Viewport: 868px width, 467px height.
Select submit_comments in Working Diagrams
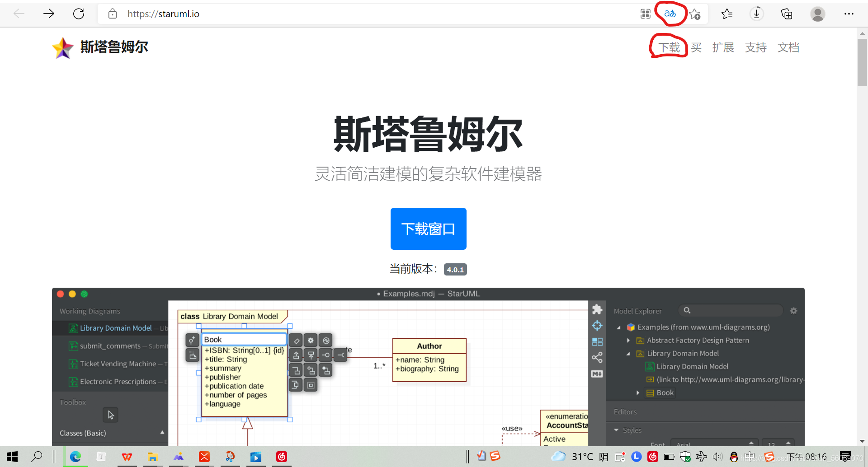[x=110, y=346]
